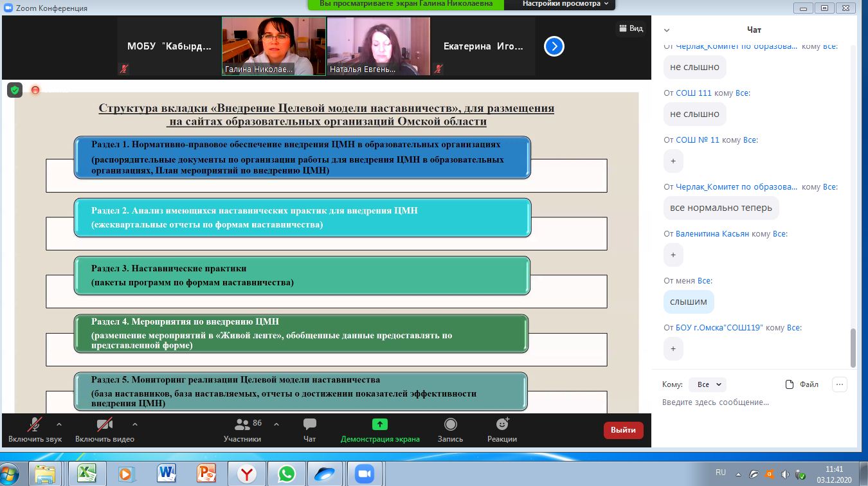Image resolution: width=868 pixels, height=486 pixels.
Task: Launch Yandex Browser from the taskbar
Action: click(x=248, y=473)
